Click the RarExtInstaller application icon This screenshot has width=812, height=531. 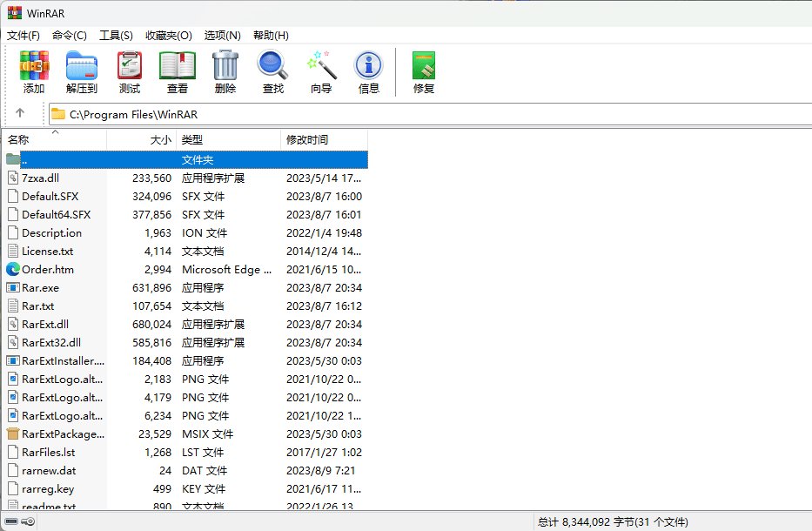tap(13, 360)
